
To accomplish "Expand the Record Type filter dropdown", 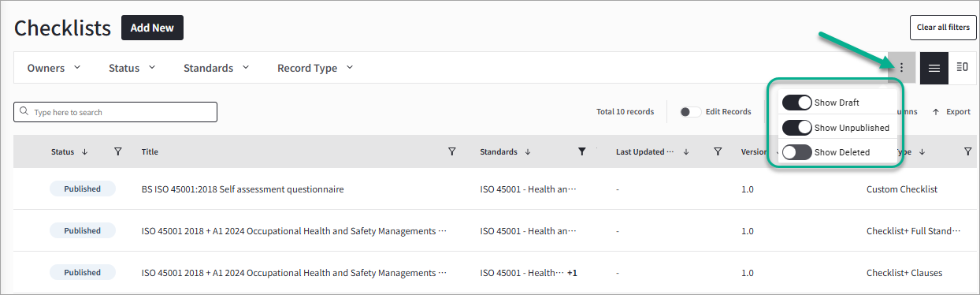I will (315, 68).
